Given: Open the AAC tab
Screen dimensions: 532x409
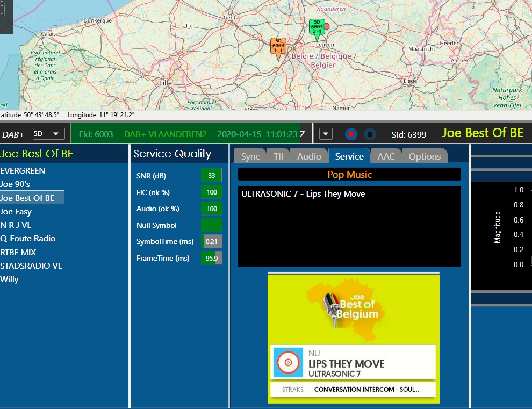Looking at the screenshot, I should pyautogui.click(x=386, y=156).
